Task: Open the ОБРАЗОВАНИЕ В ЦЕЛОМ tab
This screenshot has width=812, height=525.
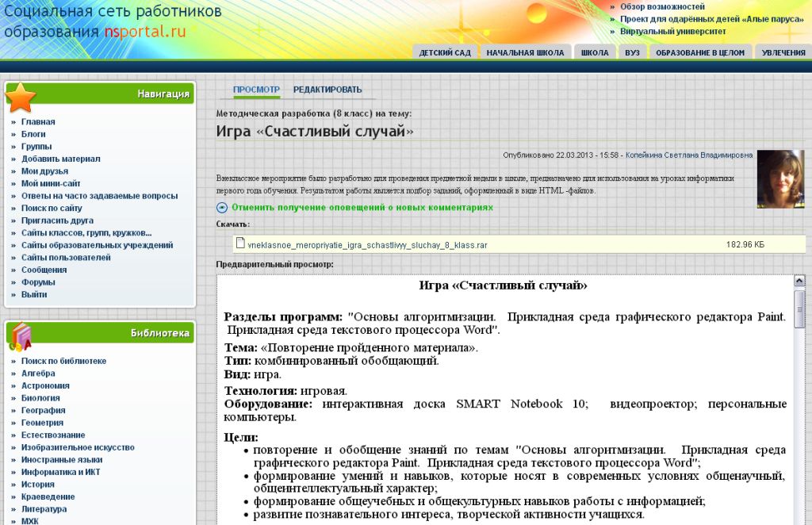Action: coord(699,52)
